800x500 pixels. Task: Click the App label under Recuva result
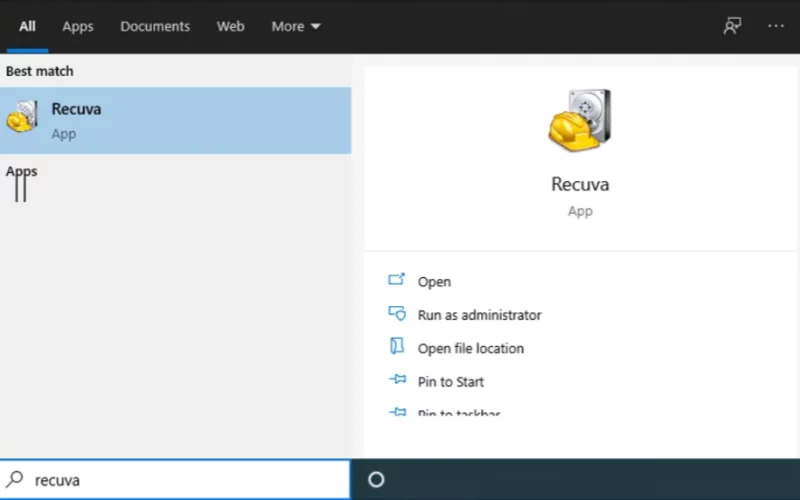pyautogui.click(x=64, y=134)
